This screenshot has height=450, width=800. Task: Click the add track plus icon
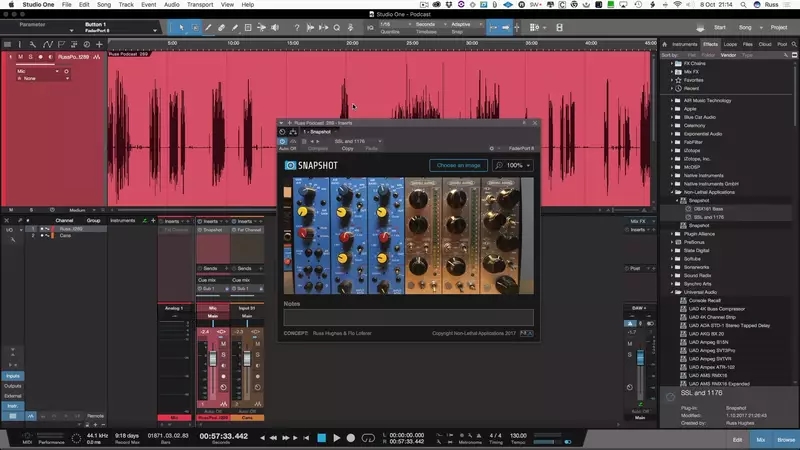click(x=99, y=44)
